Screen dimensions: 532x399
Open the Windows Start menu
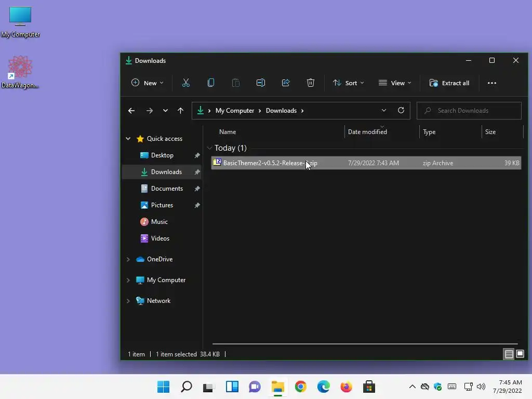(x=163, y=387)
